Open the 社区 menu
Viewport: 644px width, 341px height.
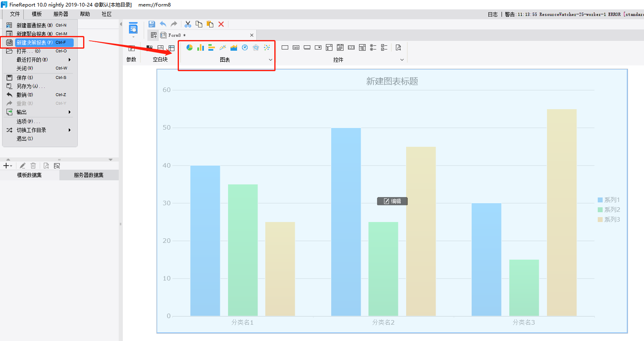(x=106, y=14)
